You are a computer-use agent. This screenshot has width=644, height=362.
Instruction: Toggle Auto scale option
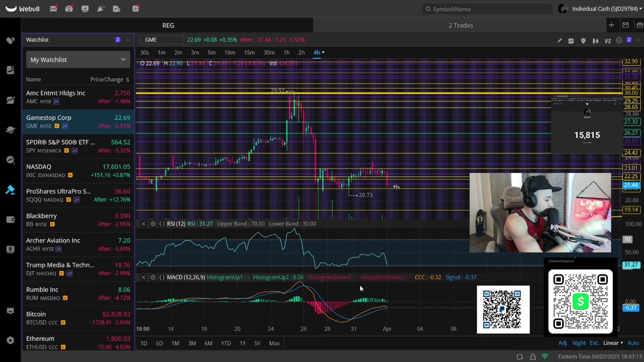pyautogui.click(x=633, y=343)
